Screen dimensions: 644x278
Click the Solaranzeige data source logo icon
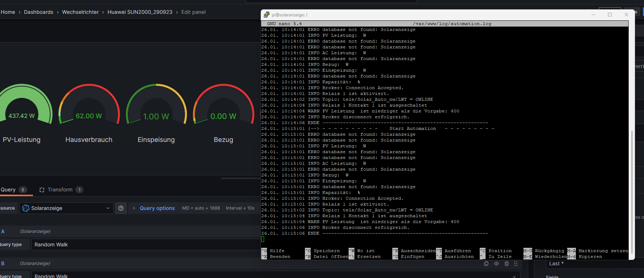pyautogui.click(x=26, y=208)
